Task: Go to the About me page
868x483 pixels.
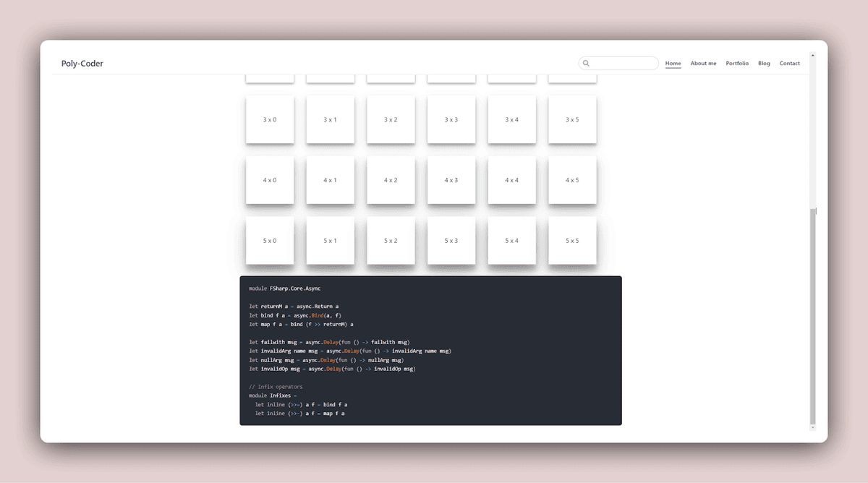Action: (x=703, y=64)
